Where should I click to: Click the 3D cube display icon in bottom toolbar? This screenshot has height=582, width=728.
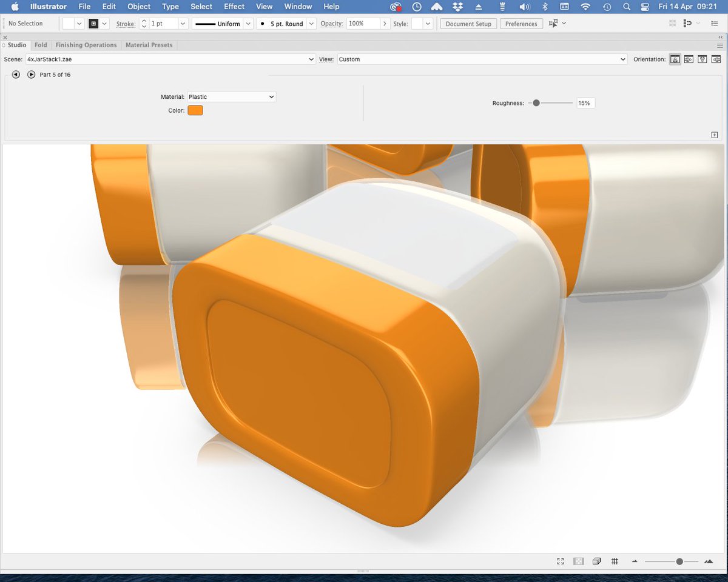click(597, 561)
